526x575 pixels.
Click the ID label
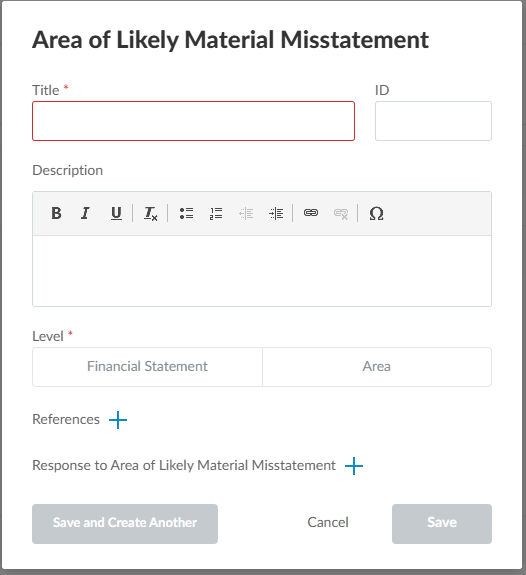[x=382, y=90]
